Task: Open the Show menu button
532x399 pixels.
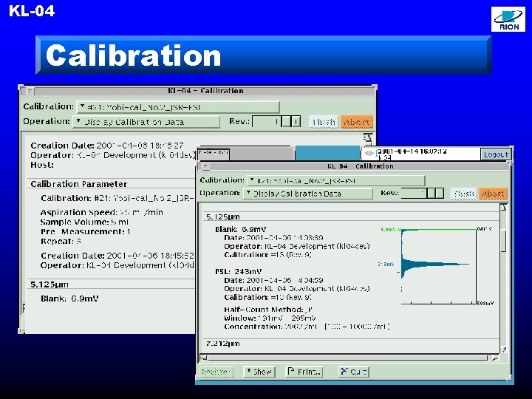Action: click(x=259, y=372)
